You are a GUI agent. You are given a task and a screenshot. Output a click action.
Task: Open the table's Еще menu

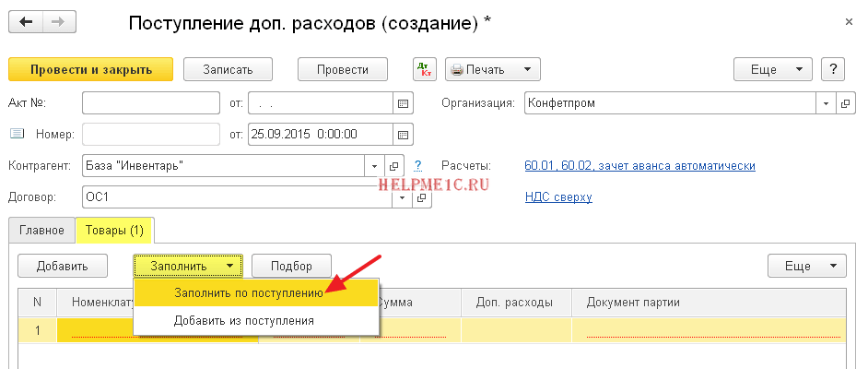(807, 266)
